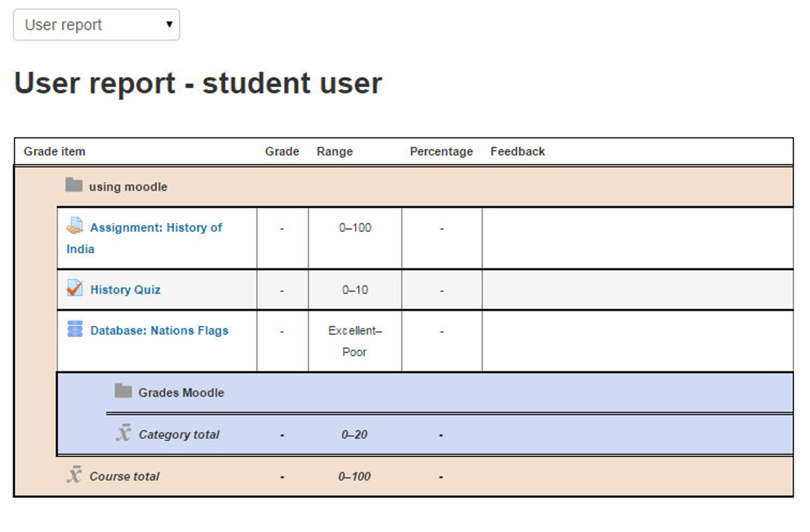The width and height of the screenshot is (810, 532).
Task: Click the Grade item header label
Action: point(54,151)
